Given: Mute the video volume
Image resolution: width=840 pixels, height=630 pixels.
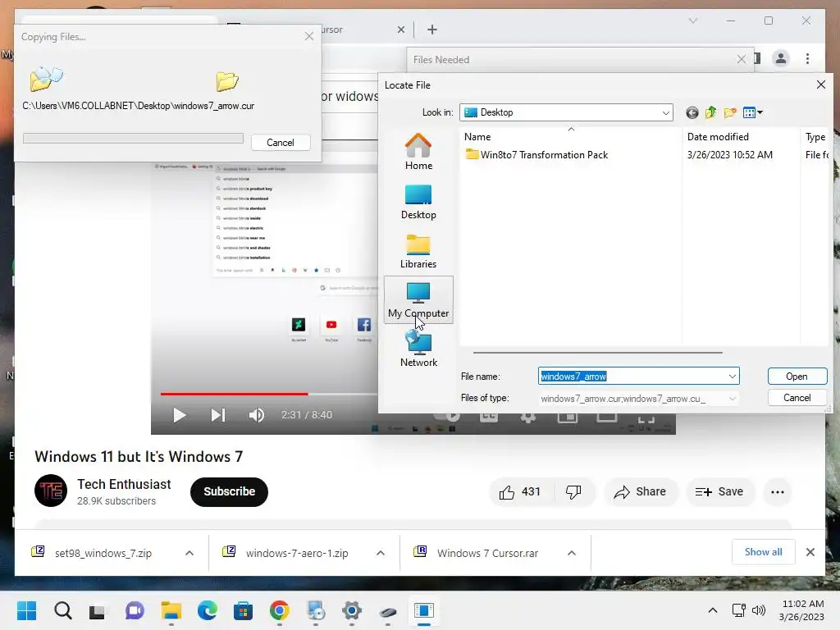Looking at the screenshot, I should click(x=257, y=415).
